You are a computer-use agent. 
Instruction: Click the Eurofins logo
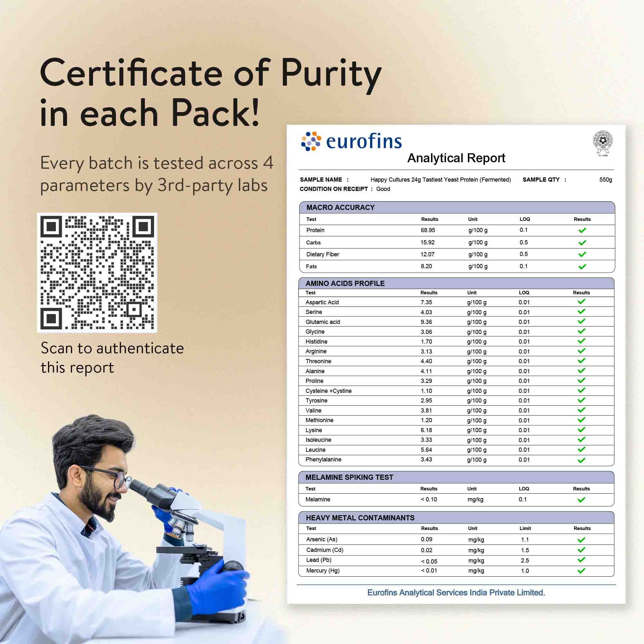[x=351, y=141]
